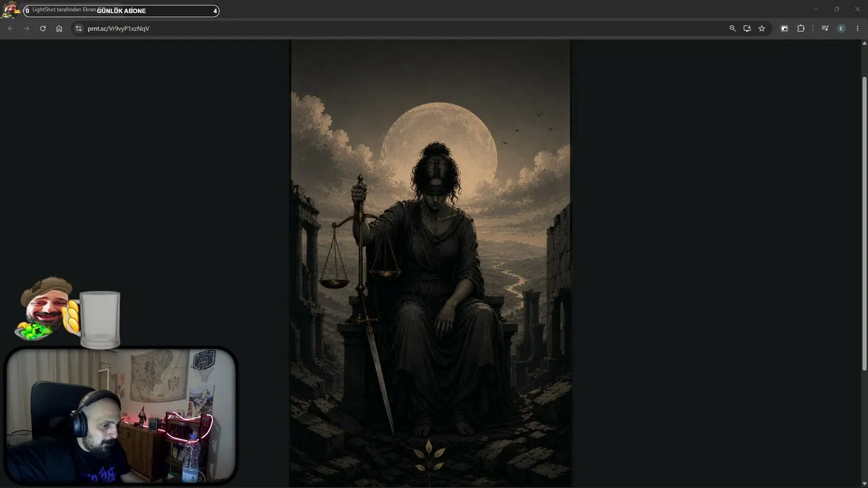Close the browser window

[856, 9]
